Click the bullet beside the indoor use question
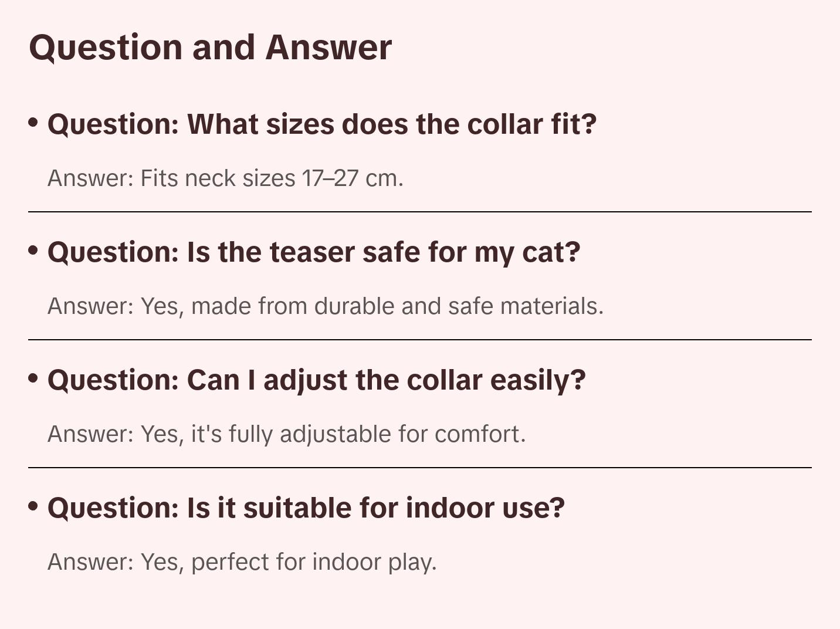This screenshot has width=840, height=629. tap(33, 506)
